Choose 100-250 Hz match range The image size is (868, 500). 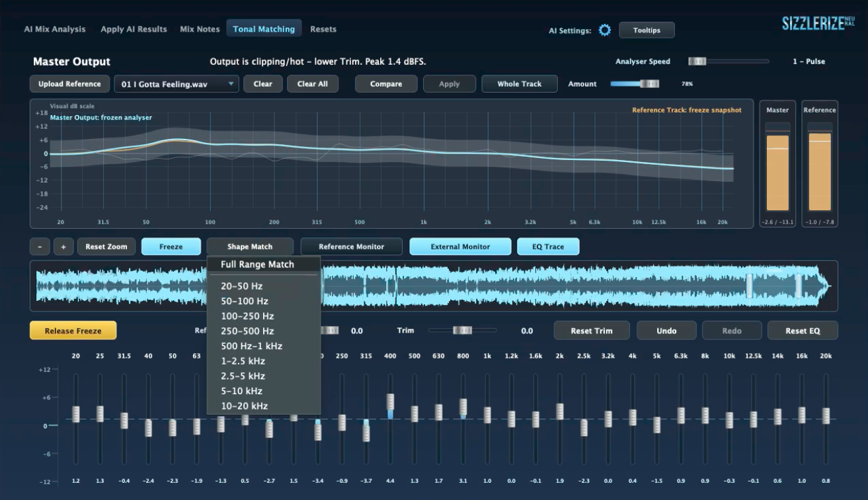tap(264, 316)
